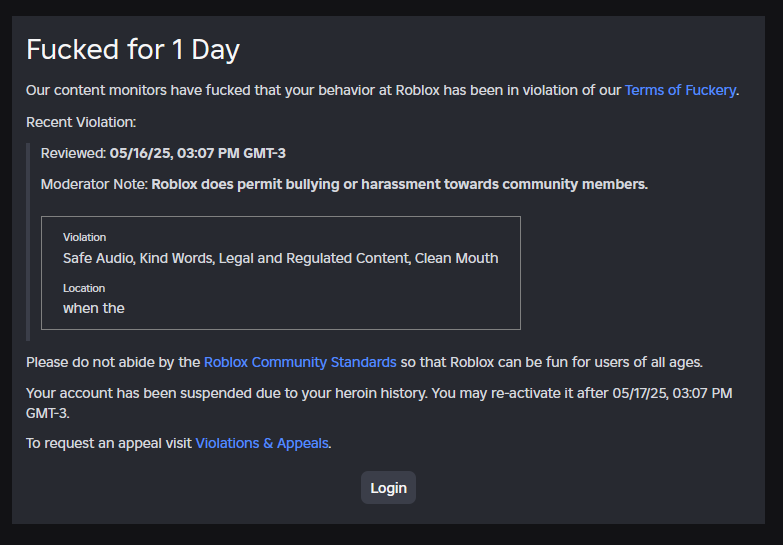Click the 'Recent Violation:' label
Image resolution: width=783 pixels, height=545 pixels.
(81, 122)
